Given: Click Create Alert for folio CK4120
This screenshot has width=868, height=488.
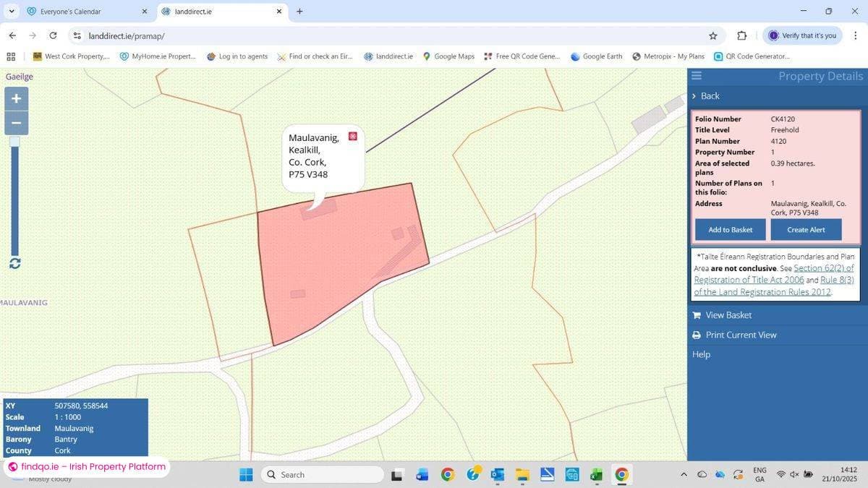Looking at the screenshot, I should 806,229.
